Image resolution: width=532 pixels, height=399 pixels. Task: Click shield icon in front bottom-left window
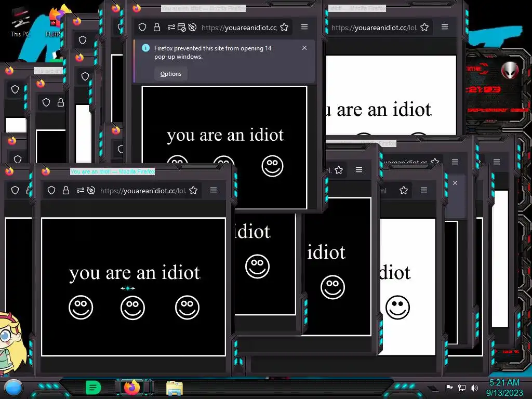pyautogui.click(x=51, y=190)
